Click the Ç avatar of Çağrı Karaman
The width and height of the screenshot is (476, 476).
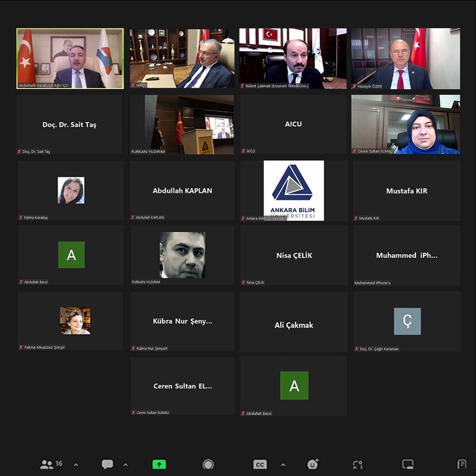pyautogui.click(x=407, y=321)
